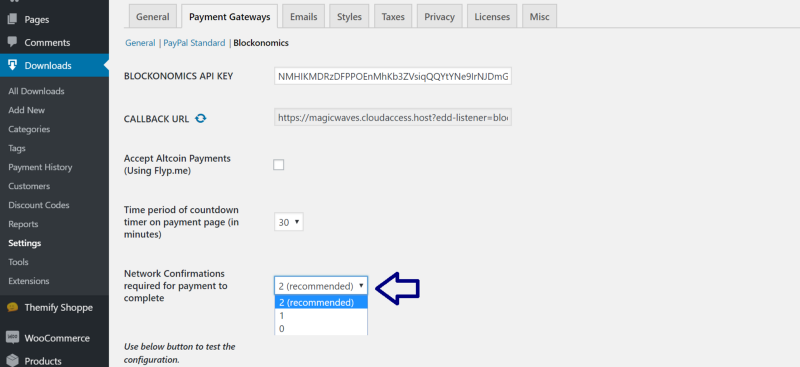Click "CALLBACK URL" label text
Screen dimensions: 800x367
point(157,119)
